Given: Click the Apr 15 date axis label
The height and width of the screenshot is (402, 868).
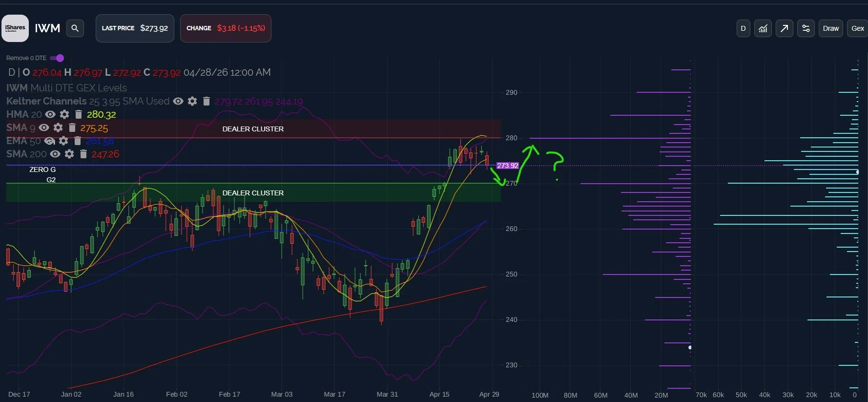Looking at the screenshot, I should [439, 394].
